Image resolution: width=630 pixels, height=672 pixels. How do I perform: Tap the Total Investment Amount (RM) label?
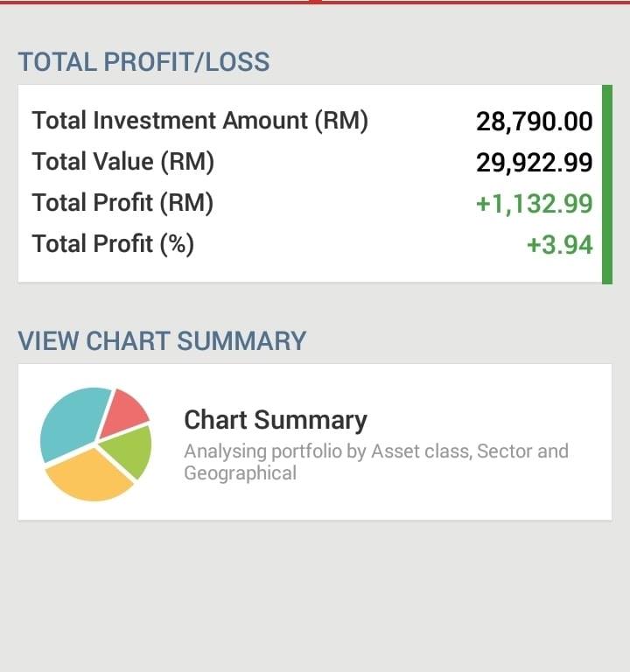(200, 121)
